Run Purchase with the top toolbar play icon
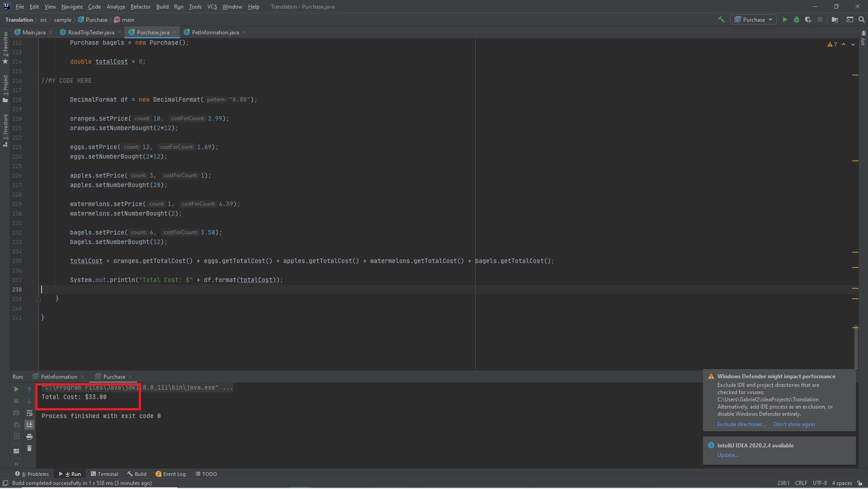 (785, 19)
